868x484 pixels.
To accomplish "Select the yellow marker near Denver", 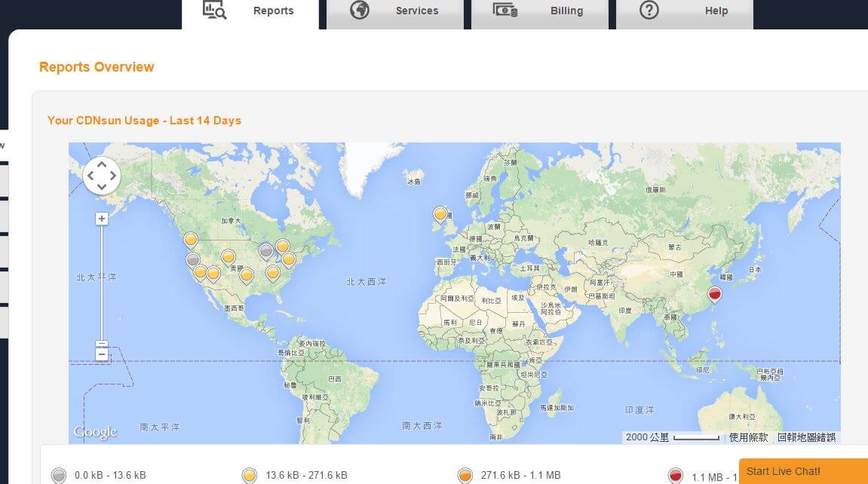I will (228, 257).
